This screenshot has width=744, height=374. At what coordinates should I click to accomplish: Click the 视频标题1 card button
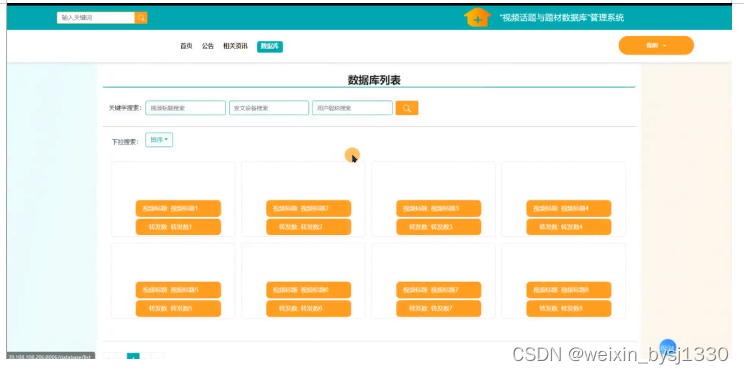click(178, 208)
